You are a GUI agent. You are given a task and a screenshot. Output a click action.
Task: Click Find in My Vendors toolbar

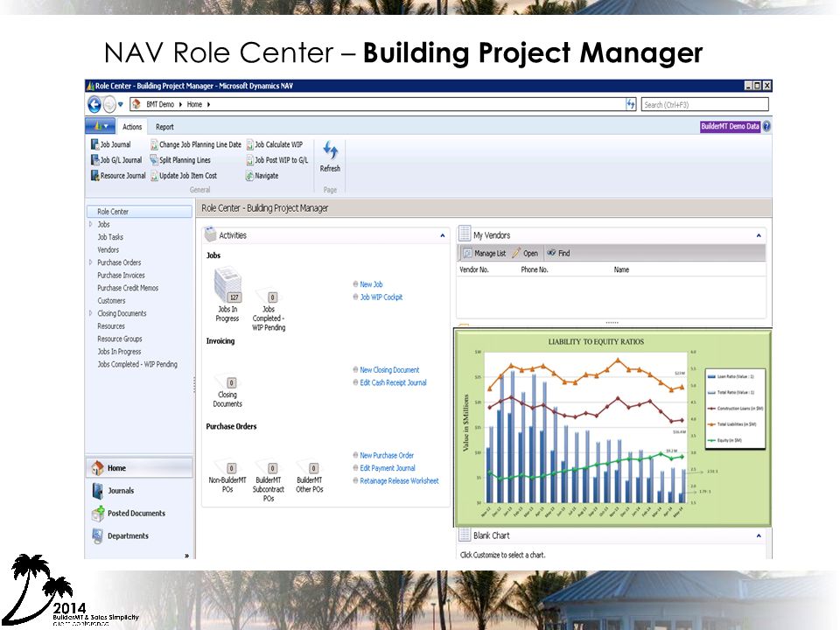[559, 254]
